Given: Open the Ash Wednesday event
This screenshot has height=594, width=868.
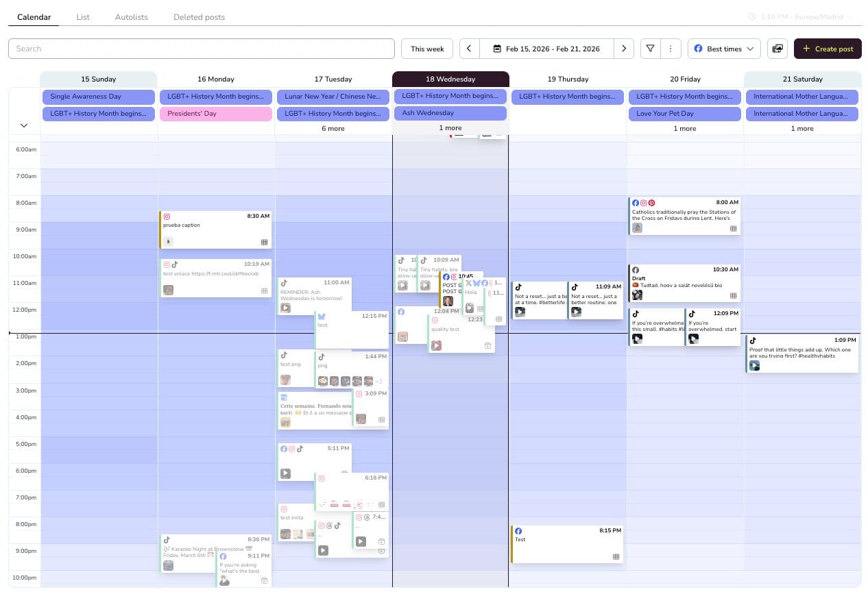Looking at the screenshot, I should (450, 113).
